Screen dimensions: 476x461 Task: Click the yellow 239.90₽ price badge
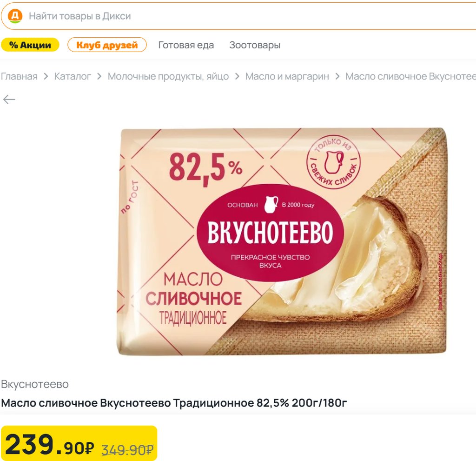[x=79, y=443]
